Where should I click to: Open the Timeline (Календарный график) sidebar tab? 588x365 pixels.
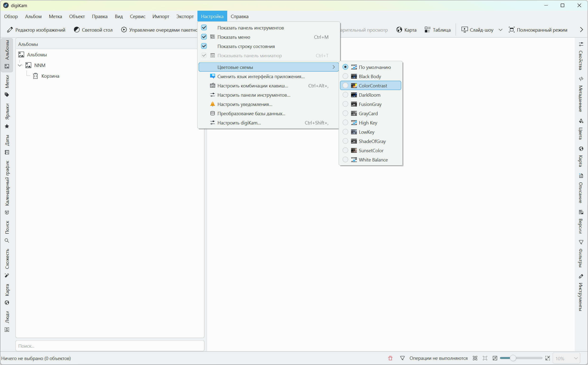pyautogui.click(x=7, y=188)
